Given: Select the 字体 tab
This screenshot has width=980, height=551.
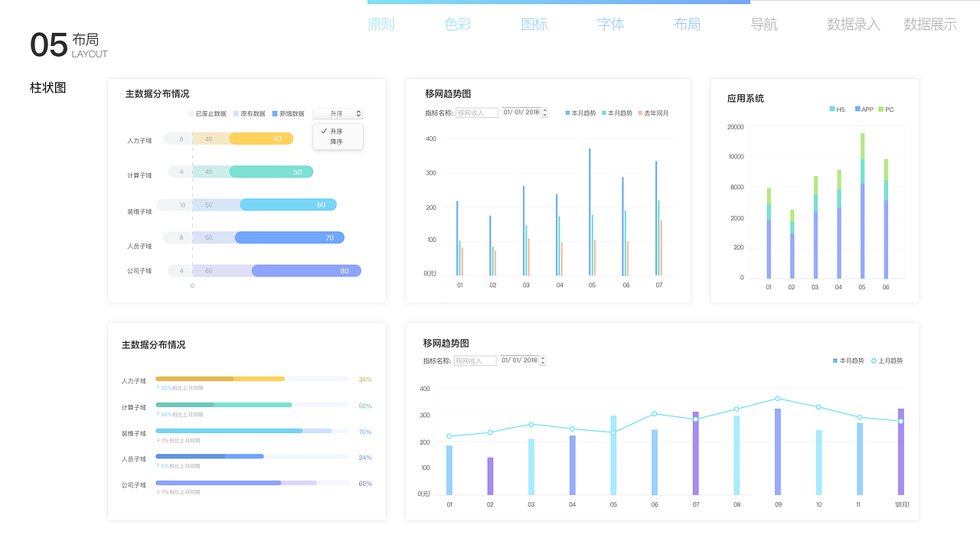Looking at the screenshot, I should pos(611,24).
